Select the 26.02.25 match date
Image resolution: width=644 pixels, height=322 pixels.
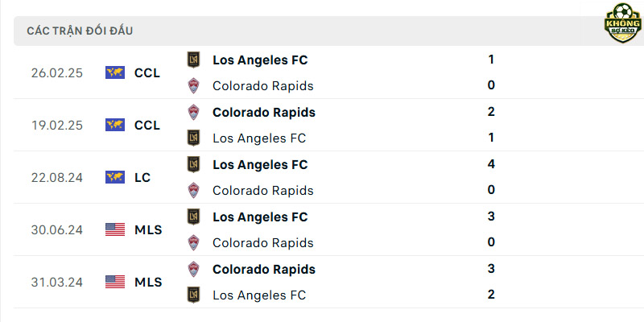click(x=57, y=73)
